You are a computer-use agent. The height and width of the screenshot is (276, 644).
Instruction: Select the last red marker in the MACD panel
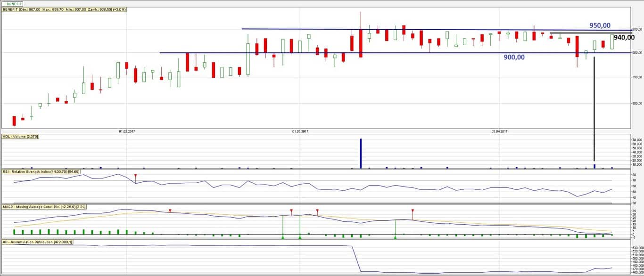click(x=413, y=211)
